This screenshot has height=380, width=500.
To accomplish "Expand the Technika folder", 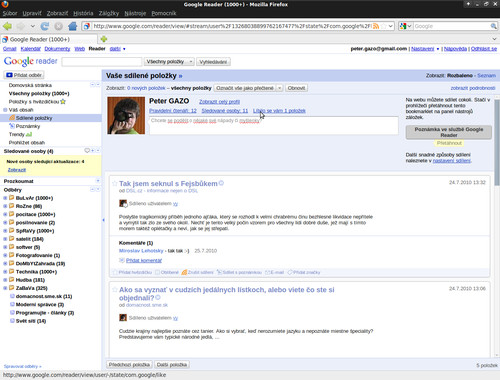I will pos(5,272).
